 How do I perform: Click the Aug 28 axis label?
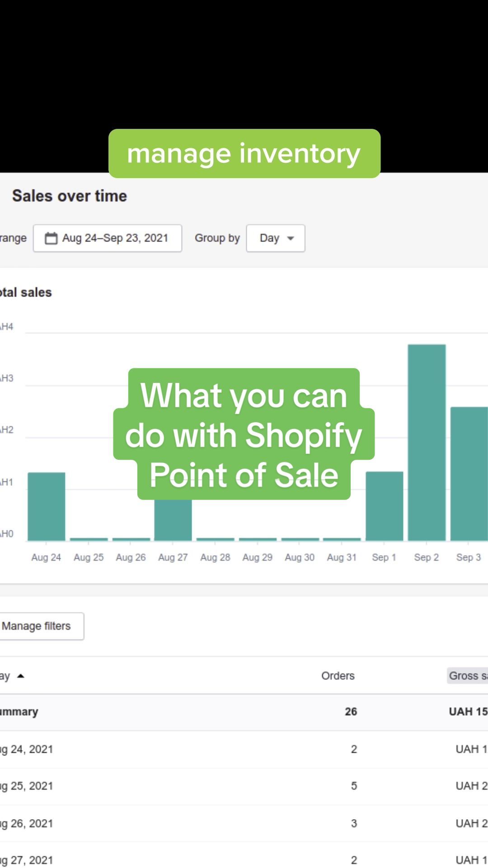[215, 557]
